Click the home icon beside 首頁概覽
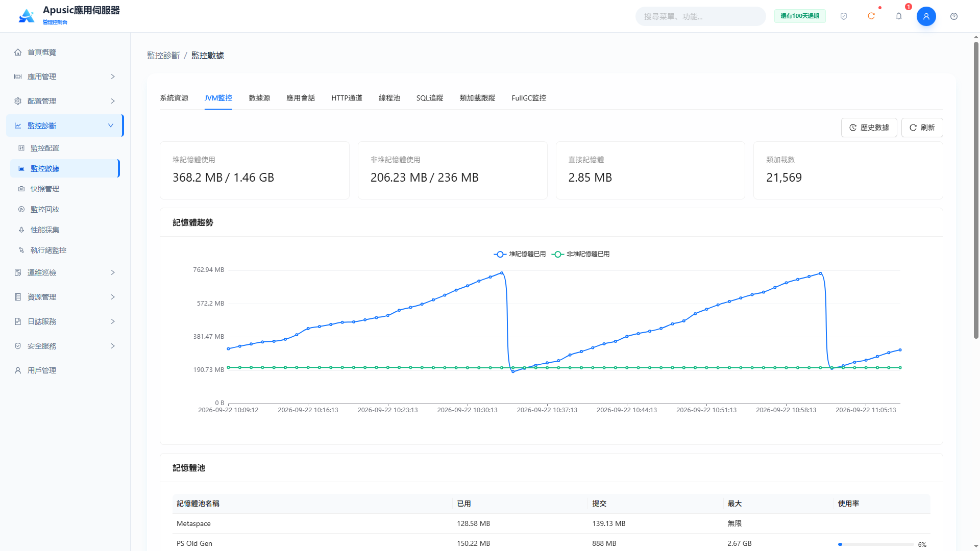Screen dimensions: 980x551 [18, 52]
